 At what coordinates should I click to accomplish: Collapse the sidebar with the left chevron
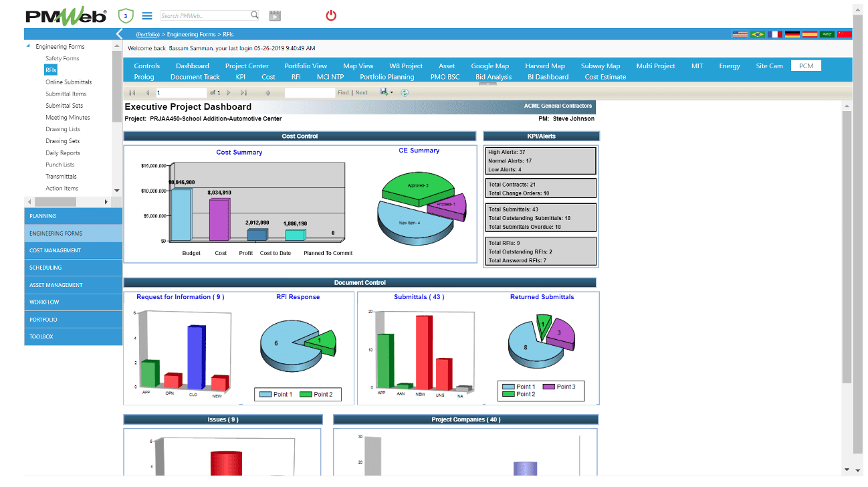[x=118, y=34]
